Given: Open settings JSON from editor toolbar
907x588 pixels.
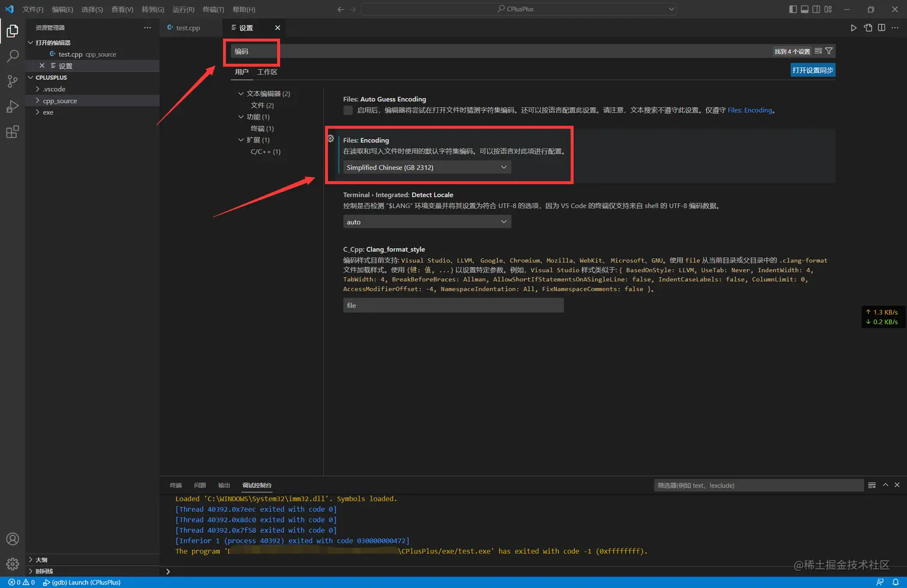Looking at the screenshot, I should (868, 28).
